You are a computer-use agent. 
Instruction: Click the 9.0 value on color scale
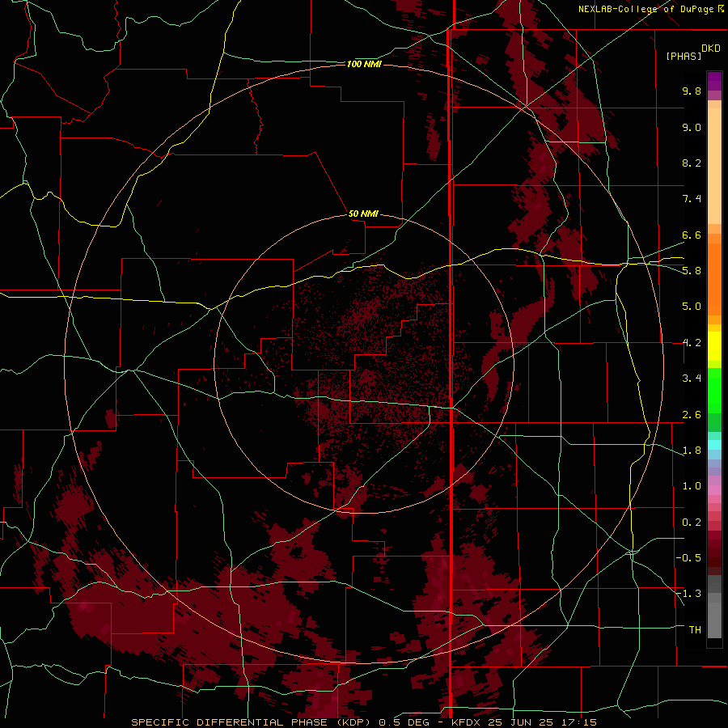point(692,127)
